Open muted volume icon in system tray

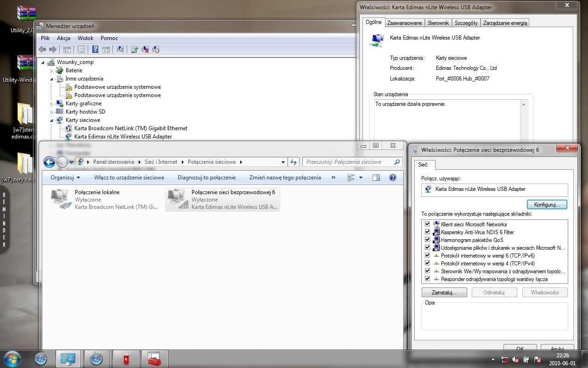point(515,359)
